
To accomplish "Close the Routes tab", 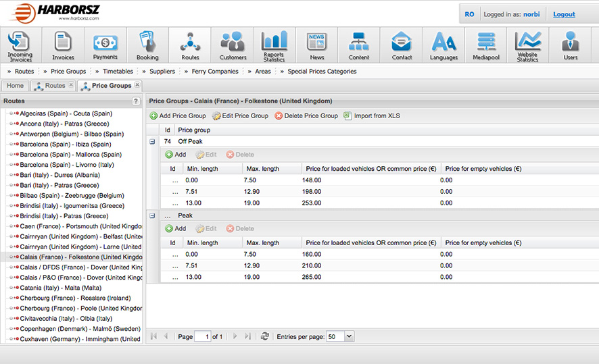I will pyautogui.click(x=71, y=85).
